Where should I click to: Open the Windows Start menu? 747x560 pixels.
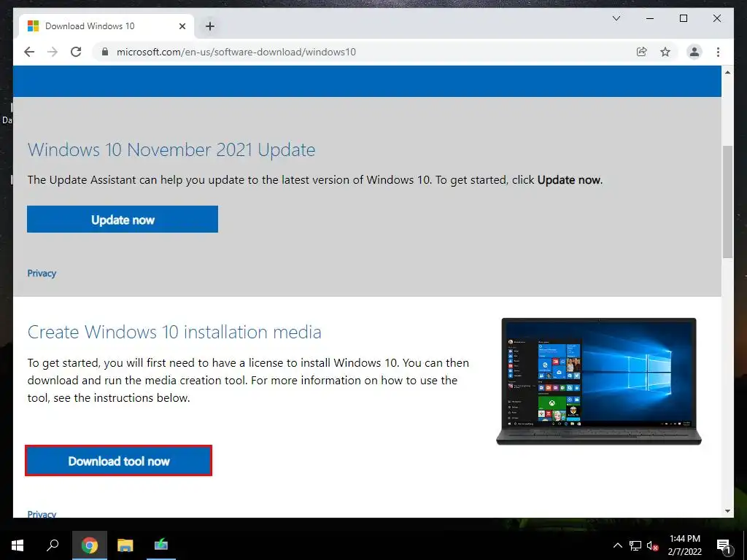coord(18,545)
